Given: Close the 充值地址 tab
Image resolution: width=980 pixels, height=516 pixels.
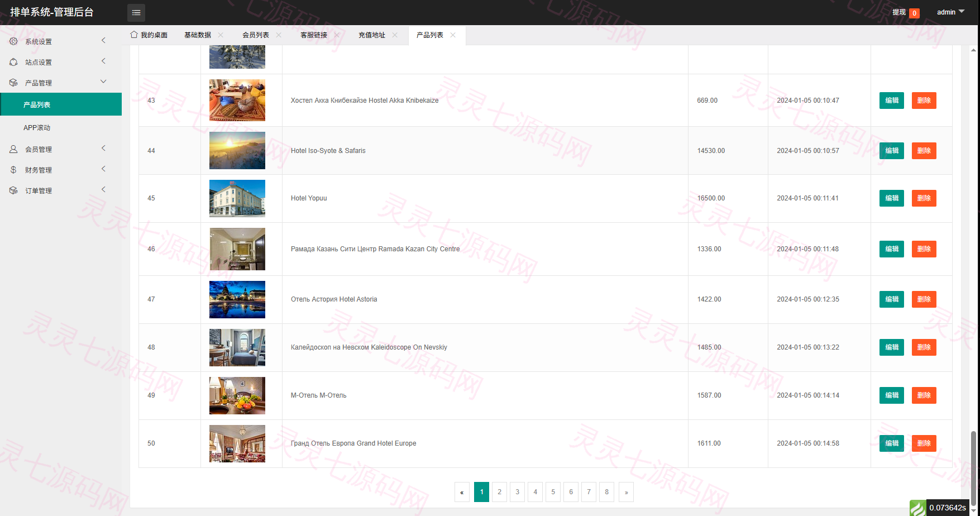Looking at the screenshot, I should click(x=395, y=35).
